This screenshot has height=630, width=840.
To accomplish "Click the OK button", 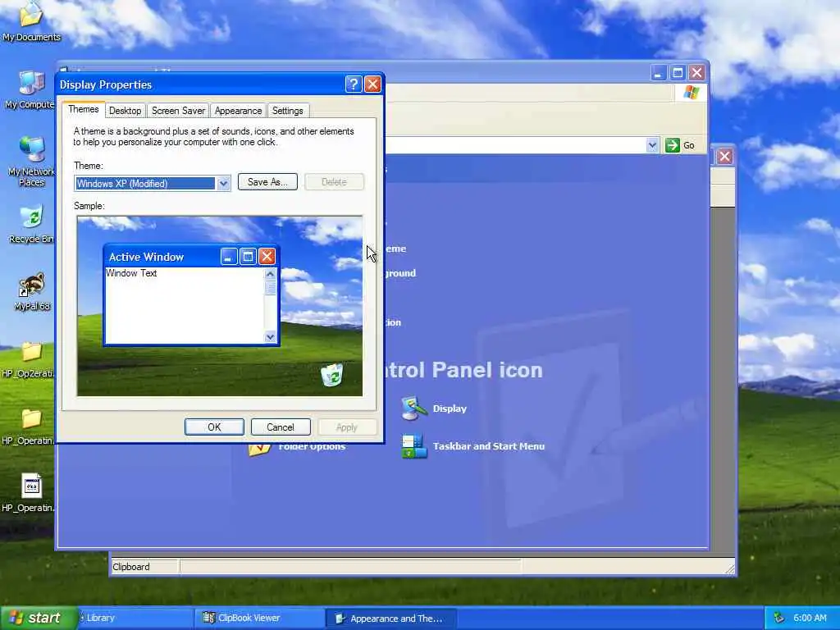I will pyautogui.click(x=214, y=427).
